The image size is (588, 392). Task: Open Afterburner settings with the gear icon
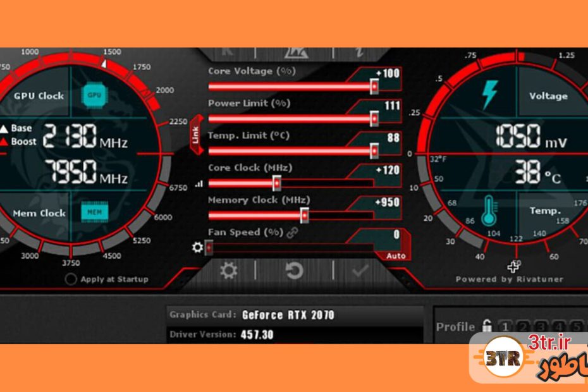[x=228, y=271]
